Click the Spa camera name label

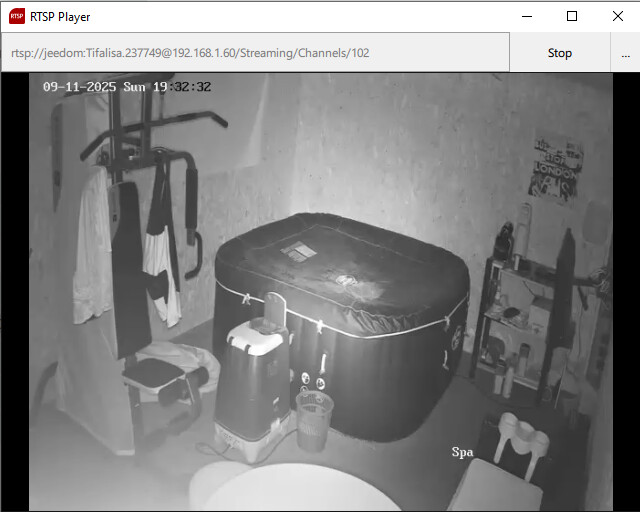(x=462, y=452)
